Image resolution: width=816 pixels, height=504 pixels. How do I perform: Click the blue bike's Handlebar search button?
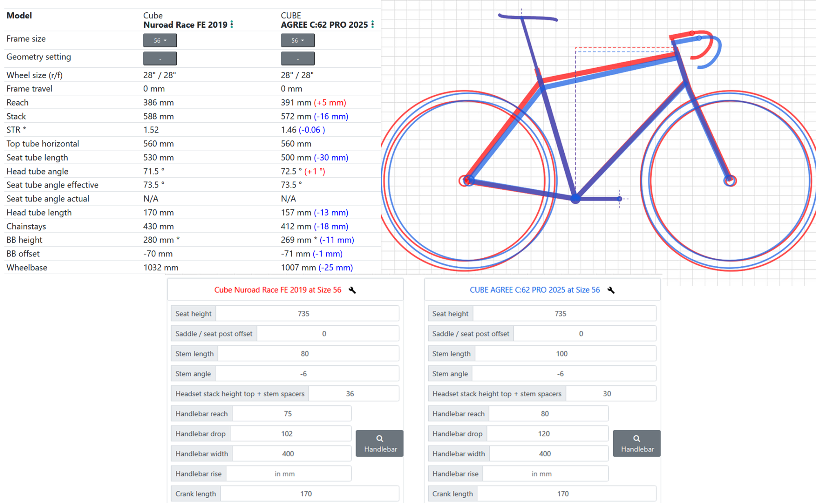pyautogui.click(x=636, y=443)
